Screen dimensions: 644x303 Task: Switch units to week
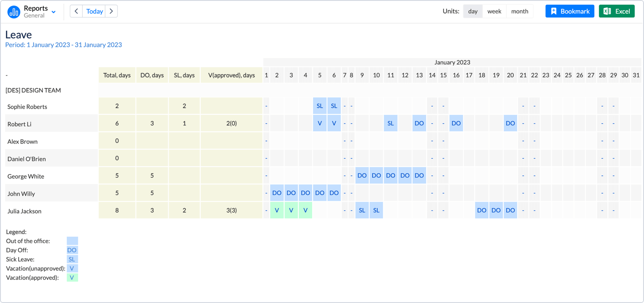[x=494, y=11]
